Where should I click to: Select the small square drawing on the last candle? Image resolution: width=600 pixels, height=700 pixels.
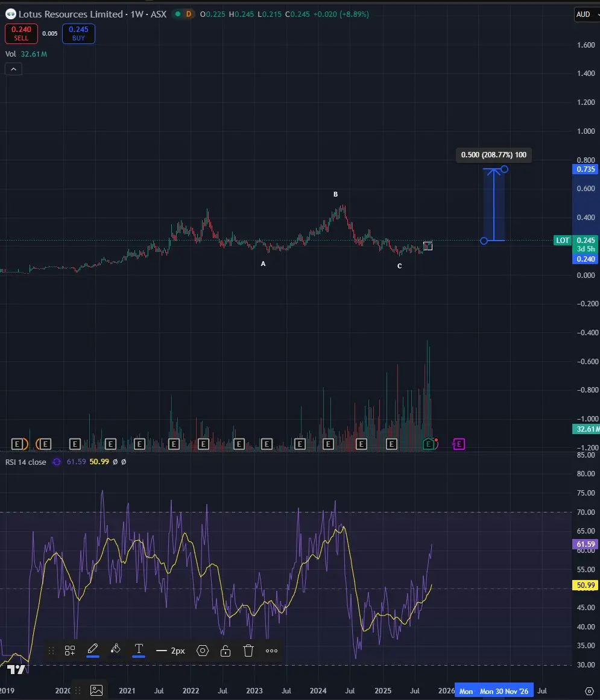428,246
